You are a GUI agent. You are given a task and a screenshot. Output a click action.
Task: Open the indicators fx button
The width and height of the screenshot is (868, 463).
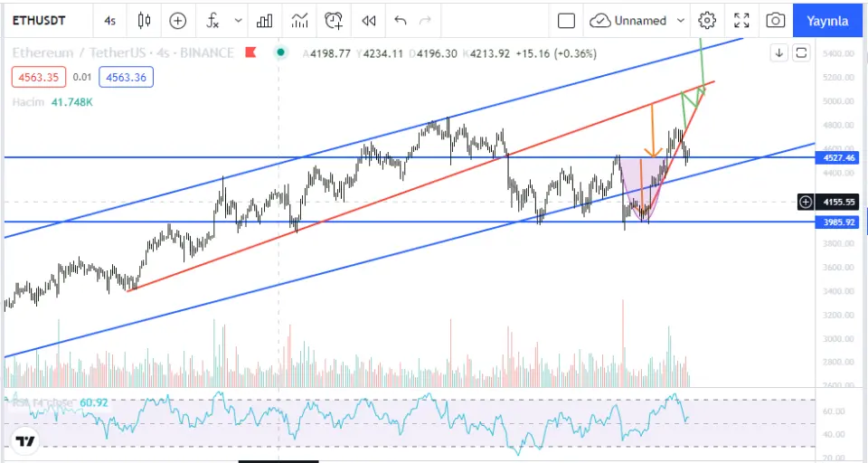point(212,21)
